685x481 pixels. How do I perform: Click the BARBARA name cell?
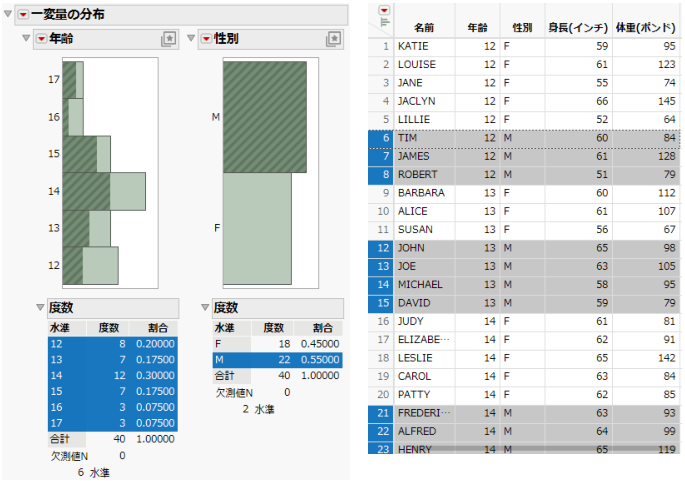click(x=425, y=193)
